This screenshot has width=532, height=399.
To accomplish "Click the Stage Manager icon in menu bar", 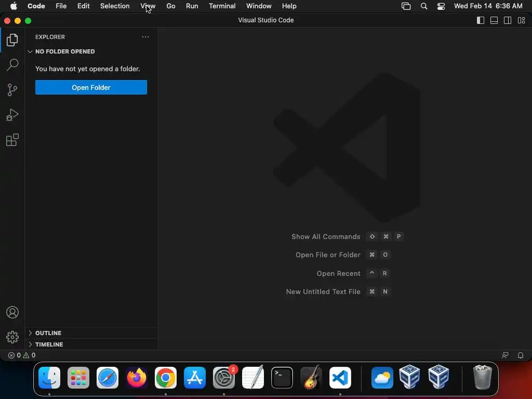I will (x=406, y=6).
